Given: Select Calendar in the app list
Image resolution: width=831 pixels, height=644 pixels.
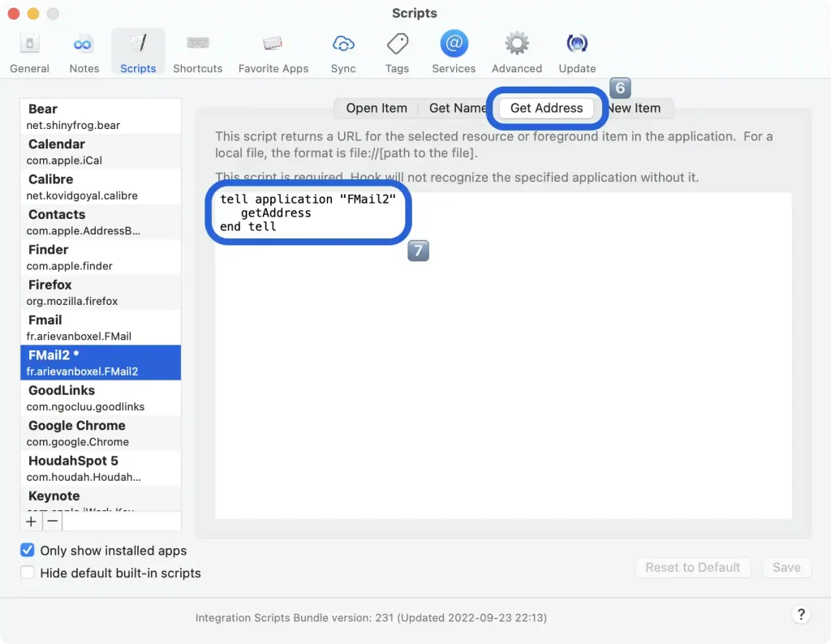Looking at the screenshot, I should [101, 152].
